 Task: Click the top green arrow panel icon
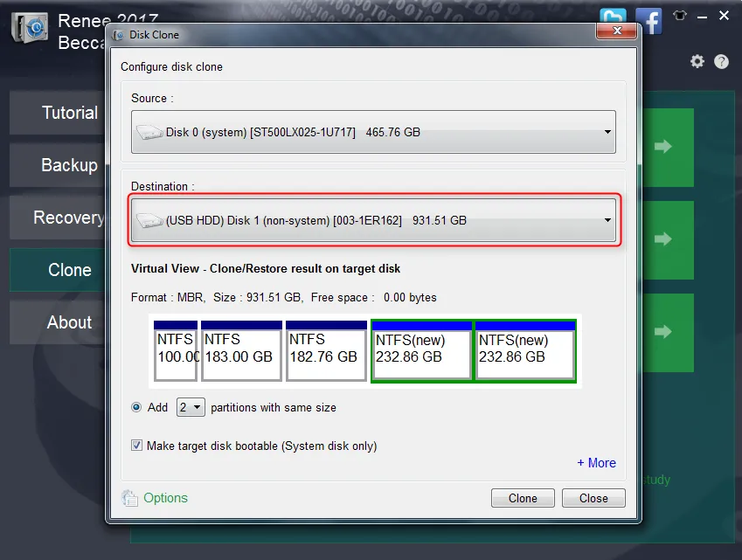(663, 146)
